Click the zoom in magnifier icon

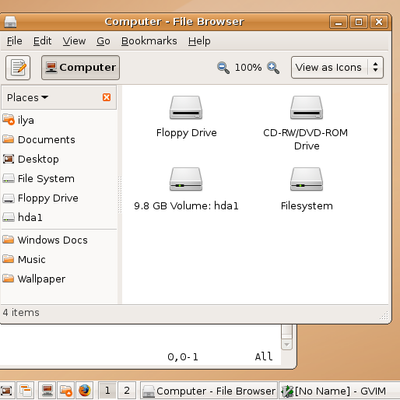273,68
